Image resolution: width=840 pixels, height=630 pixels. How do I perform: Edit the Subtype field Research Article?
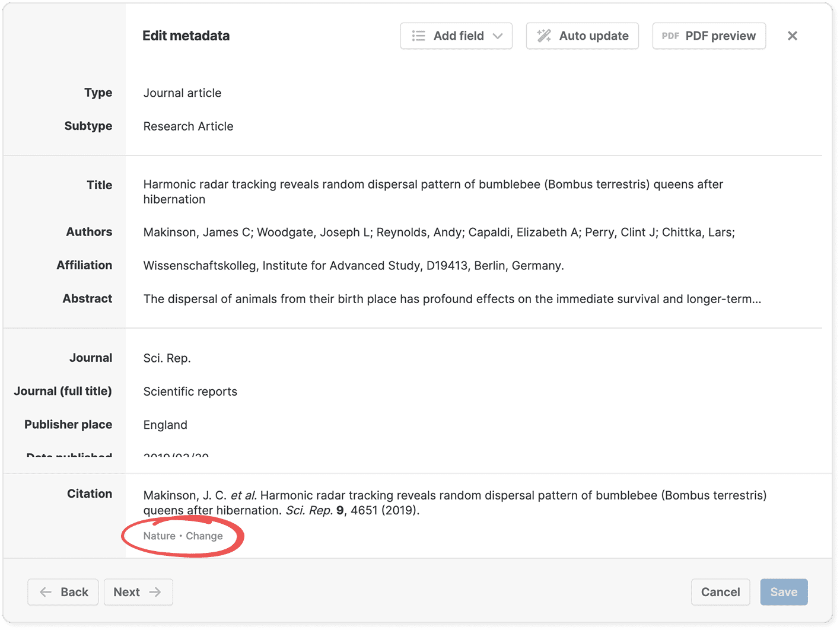pos(188,126)
